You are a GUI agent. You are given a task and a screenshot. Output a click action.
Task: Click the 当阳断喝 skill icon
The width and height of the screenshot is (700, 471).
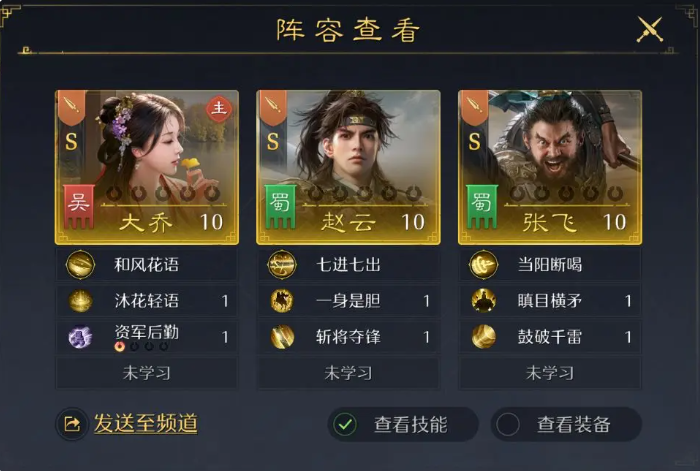483,265
